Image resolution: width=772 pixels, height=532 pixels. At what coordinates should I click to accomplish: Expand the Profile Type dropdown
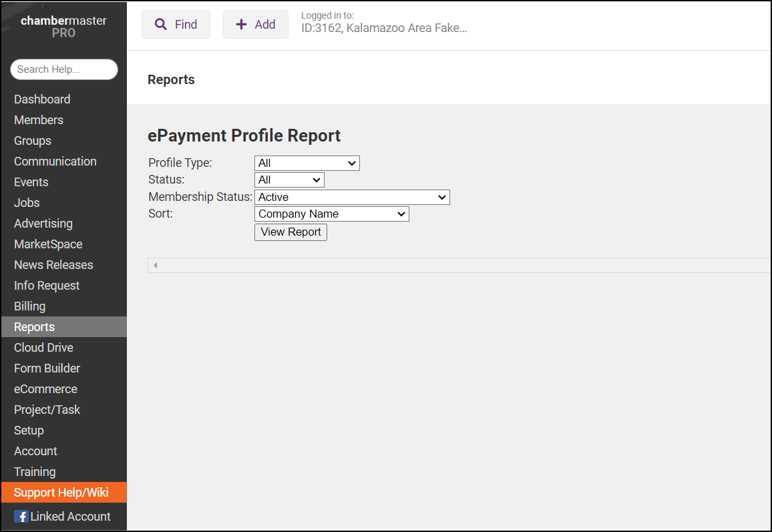coord(307,163)
